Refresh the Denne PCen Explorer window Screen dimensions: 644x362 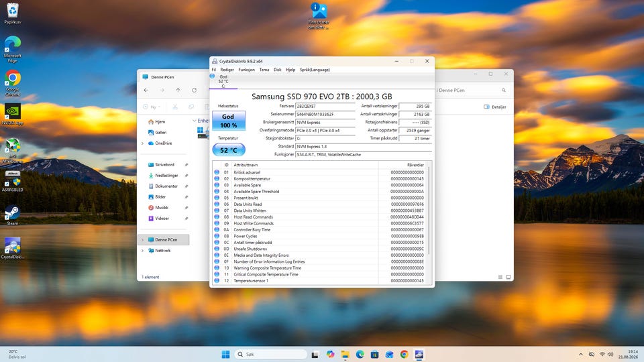point(194,90)
